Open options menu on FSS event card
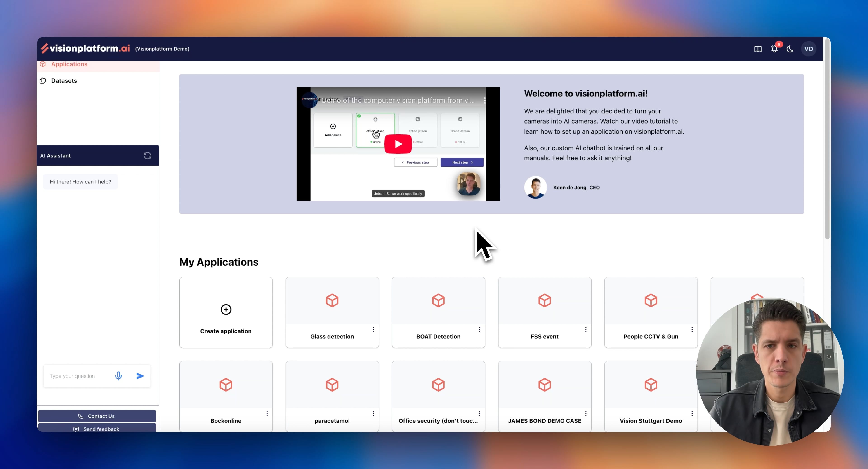This screenshot has width=868, height=469. pyautogui.click(x=586, y=330)
